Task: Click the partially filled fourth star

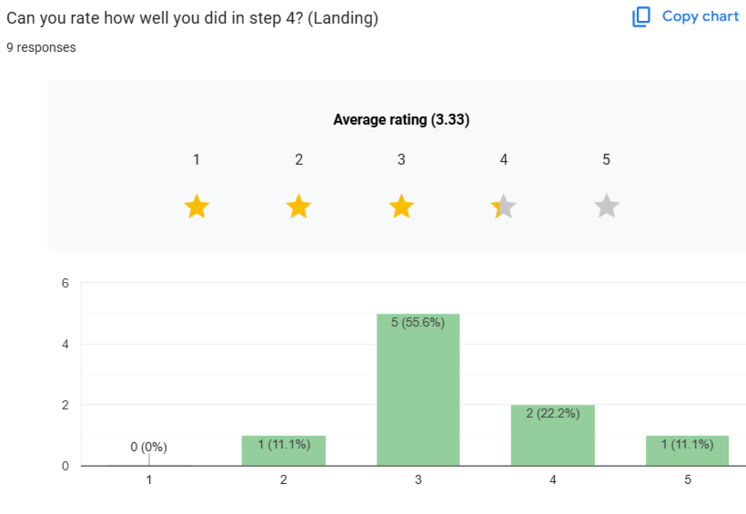Action: (x=504, y=207)
